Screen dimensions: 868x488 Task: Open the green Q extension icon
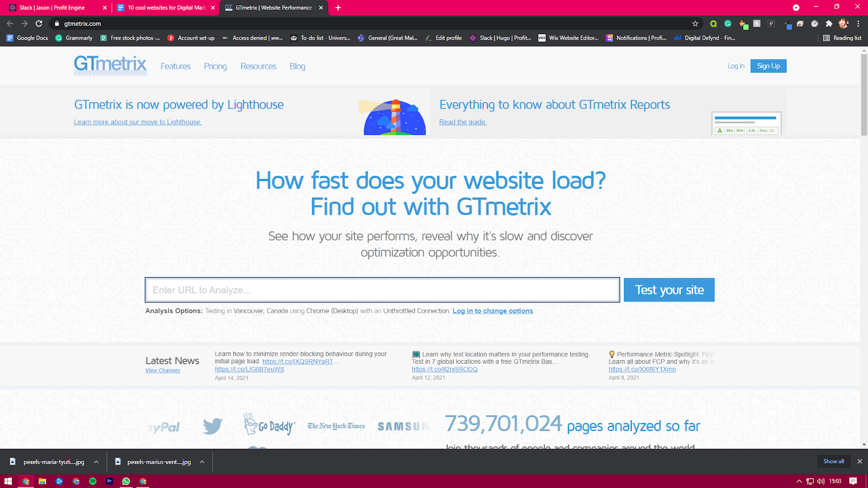pos(713,23)
